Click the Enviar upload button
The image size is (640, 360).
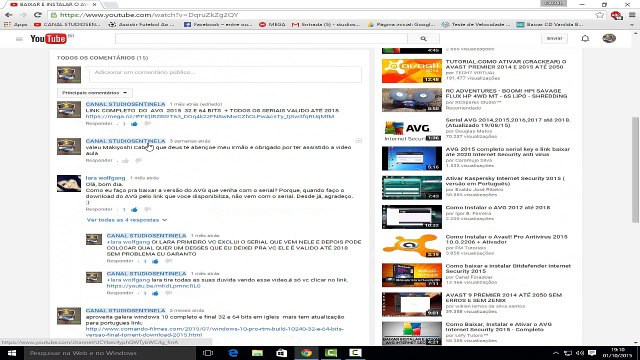pos(554,38)
